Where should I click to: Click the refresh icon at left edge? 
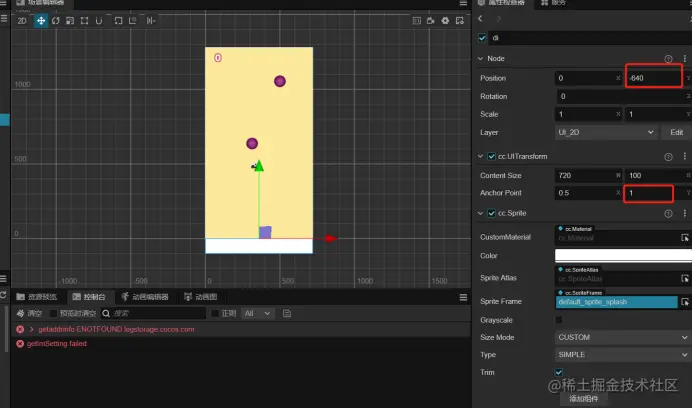3,295
